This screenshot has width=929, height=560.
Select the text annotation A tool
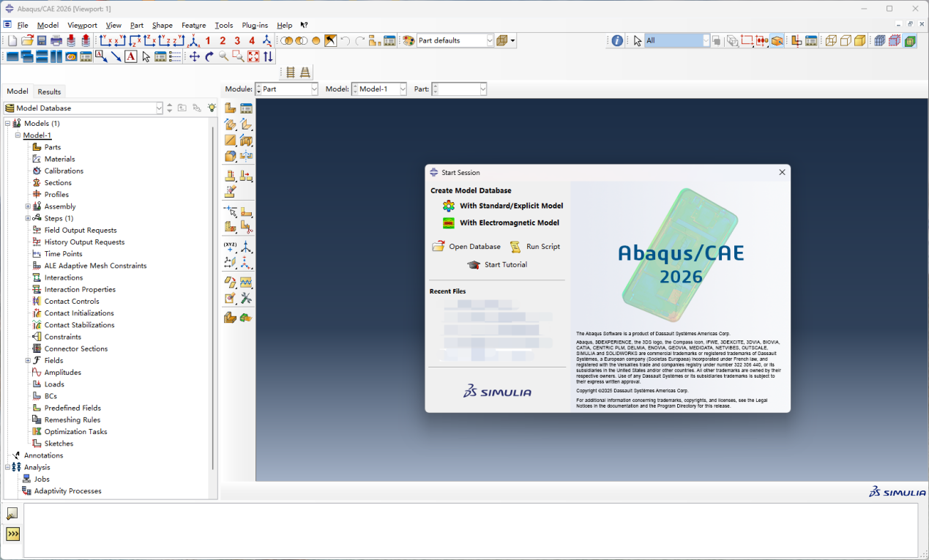[x=130, y=56]
